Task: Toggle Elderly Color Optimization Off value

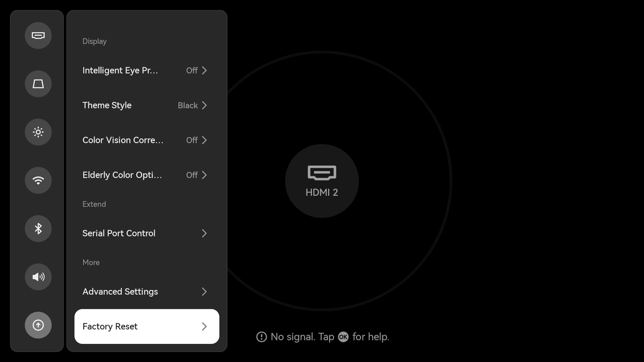Action: click(192, 175)
